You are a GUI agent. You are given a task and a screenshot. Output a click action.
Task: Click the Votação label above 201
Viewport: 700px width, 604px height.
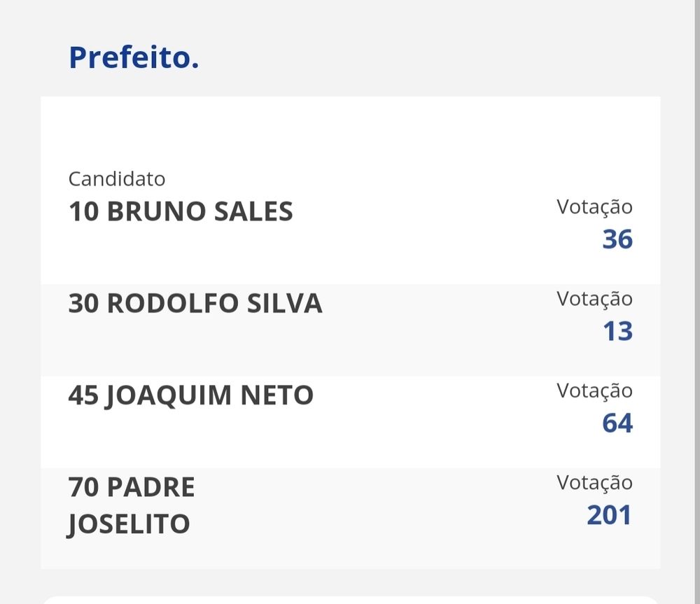pos(594,484)
